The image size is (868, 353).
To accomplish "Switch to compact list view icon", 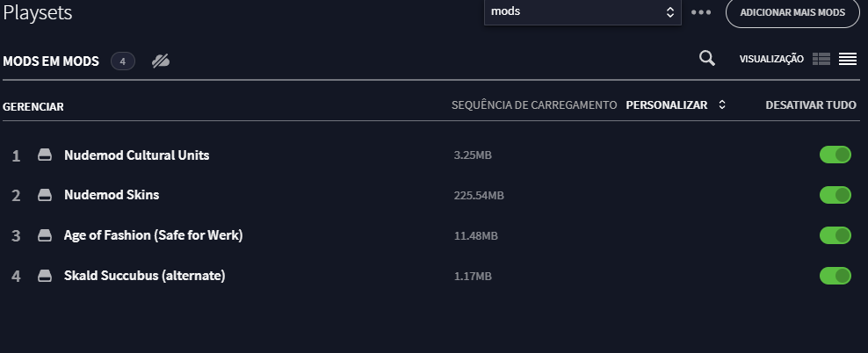I will click(x=848, y=59).
